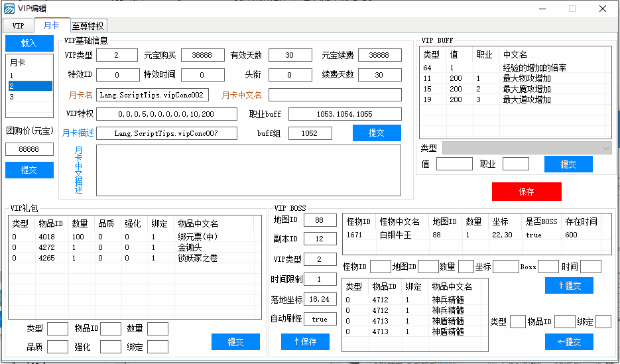Viewport: 620px width, 364px height.
Task: Switch to the VIP tab
Action: click(x=18, y=26)
